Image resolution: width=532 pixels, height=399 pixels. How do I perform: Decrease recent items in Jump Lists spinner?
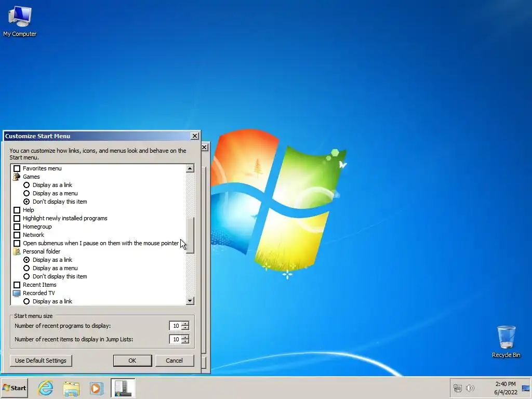pyautogui.click(x=185, y=341)
